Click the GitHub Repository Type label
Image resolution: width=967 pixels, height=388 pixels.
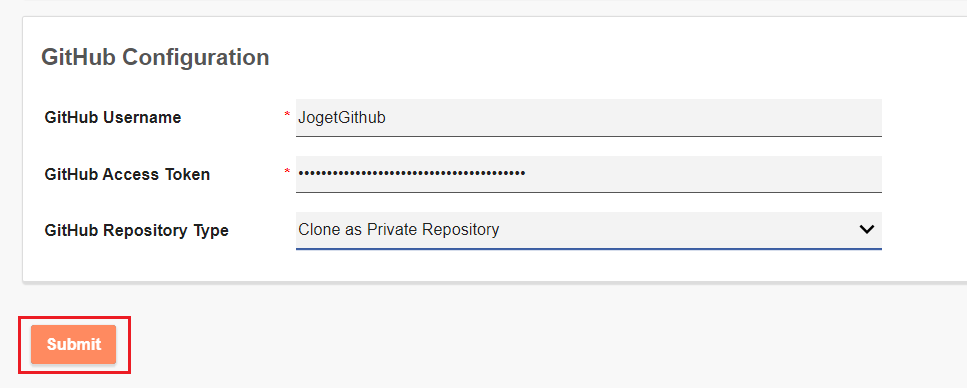(136, 231)
